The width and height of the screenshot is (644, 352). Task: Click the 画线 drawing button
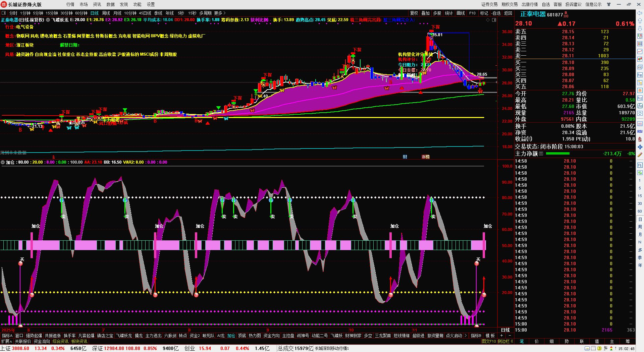tap(461, 13)
